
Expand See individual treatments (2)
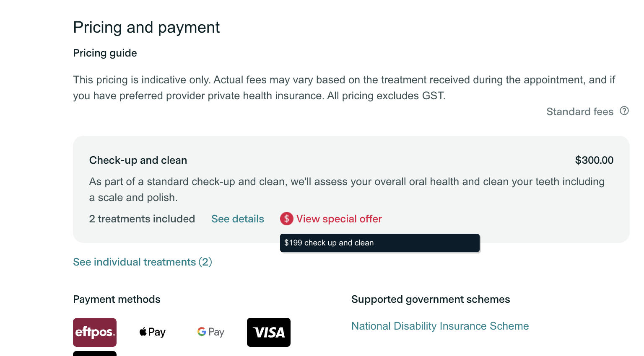tap(143, 262)
